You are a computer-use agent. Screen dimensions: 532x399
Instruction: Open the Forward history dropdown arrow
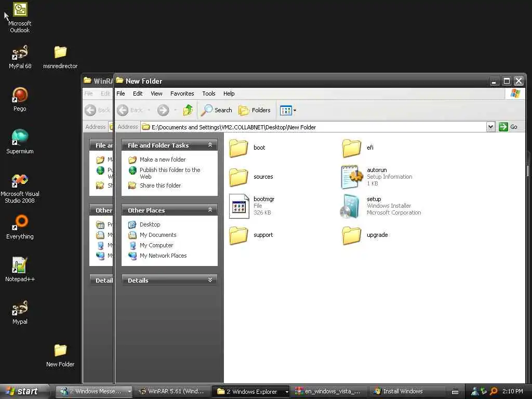[175, 110]
